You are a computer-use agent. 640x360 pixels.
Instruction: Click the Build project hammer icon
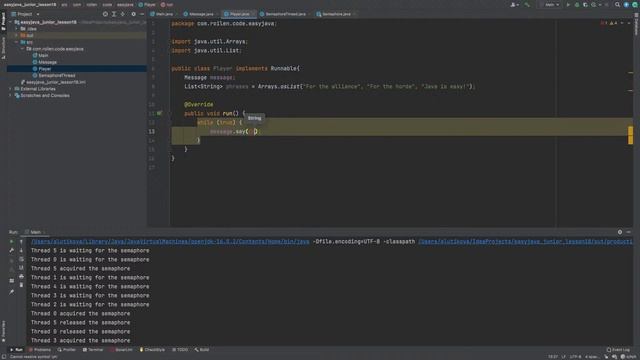(x=527, y=5)
